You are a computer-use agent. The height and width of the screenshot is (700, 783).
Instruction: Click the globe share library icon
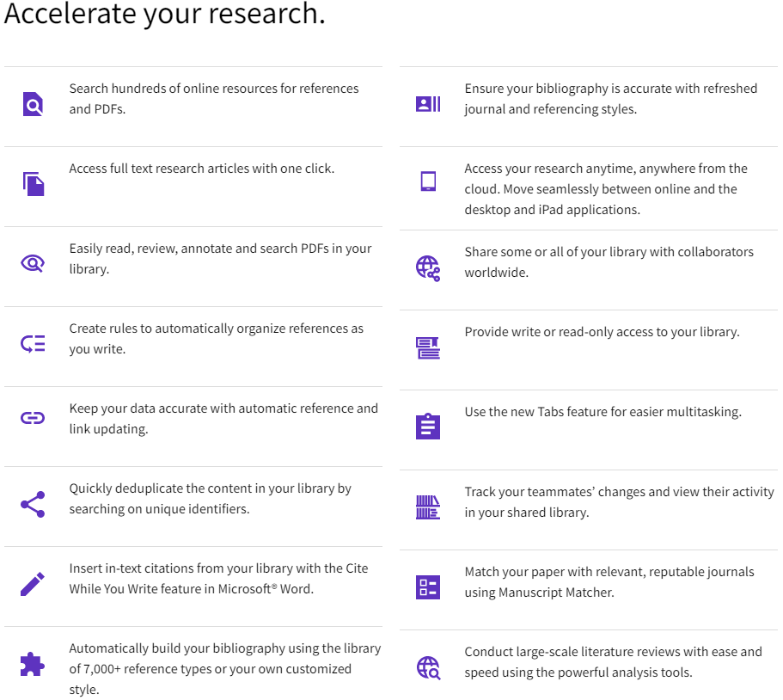[x=428, y=268]
